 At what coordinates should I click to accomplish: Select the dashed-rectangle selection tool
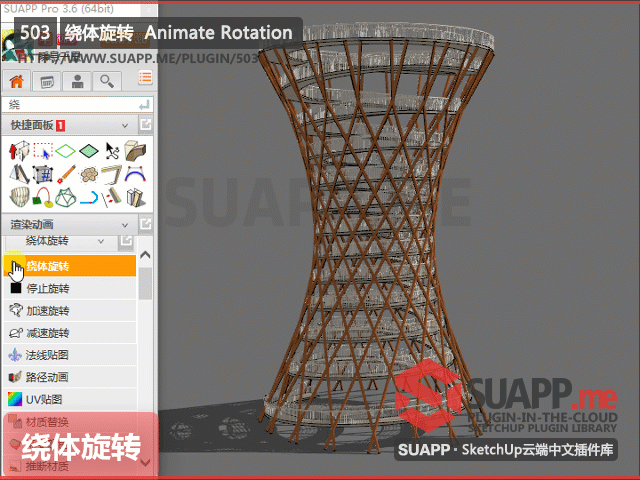pos(43,150)
